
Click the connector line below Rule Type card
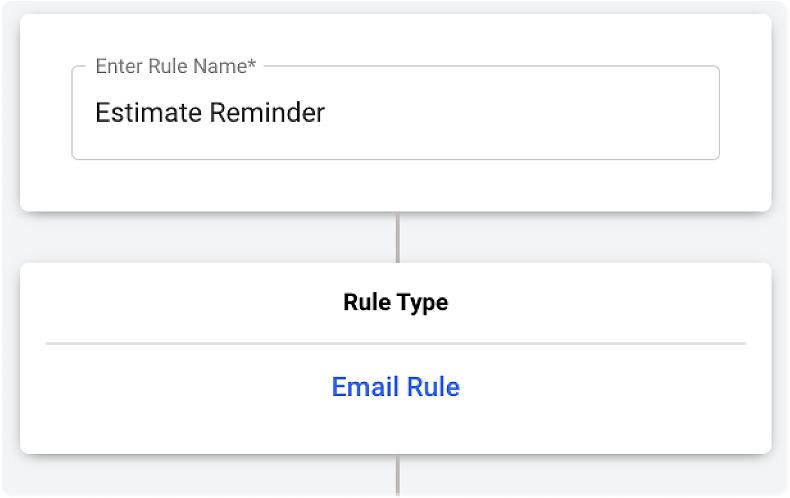pos(398,476)
